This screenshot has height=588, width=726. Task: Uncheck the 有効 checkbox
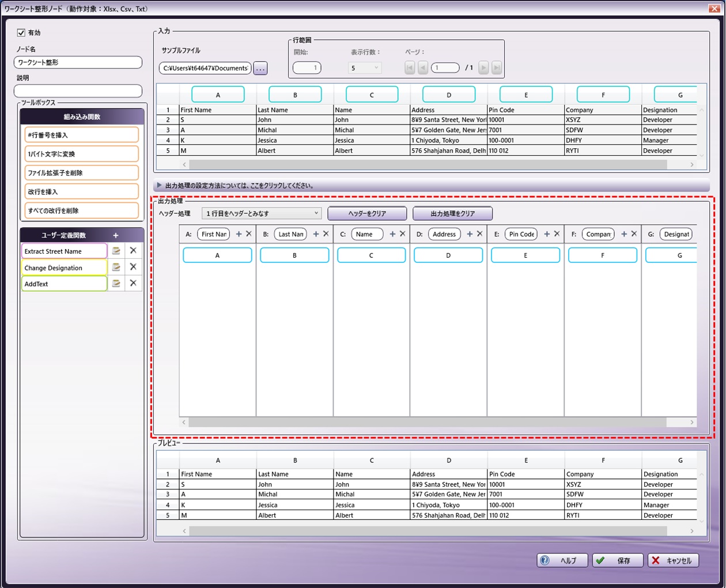tap(21, 33)
